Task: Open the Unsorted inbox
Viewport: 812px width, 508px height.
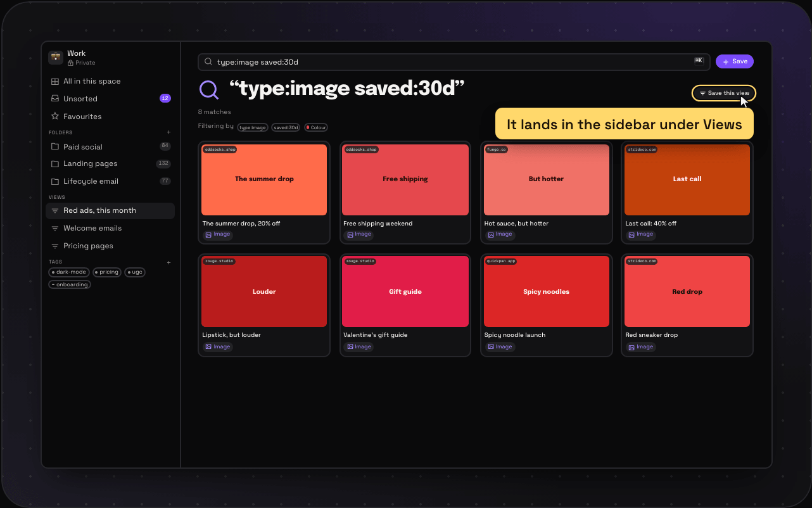Action: pos(110,99)
